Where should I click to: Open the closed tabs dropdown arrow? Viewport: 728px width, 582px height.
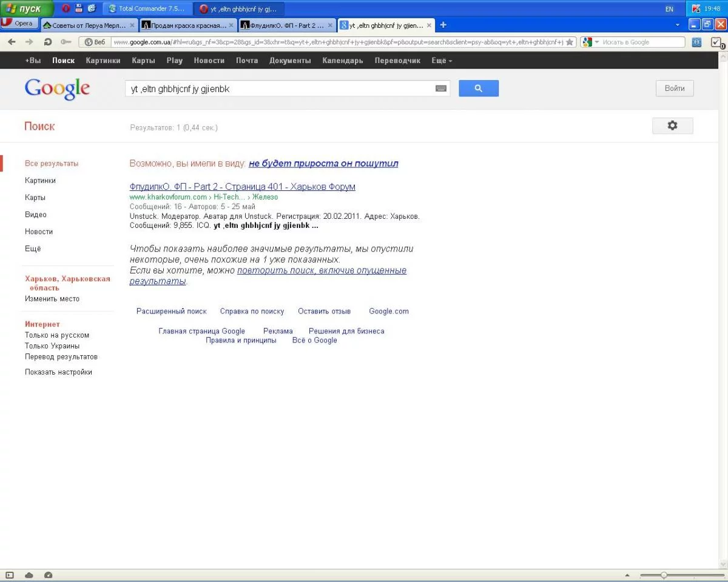pos(678,25)
